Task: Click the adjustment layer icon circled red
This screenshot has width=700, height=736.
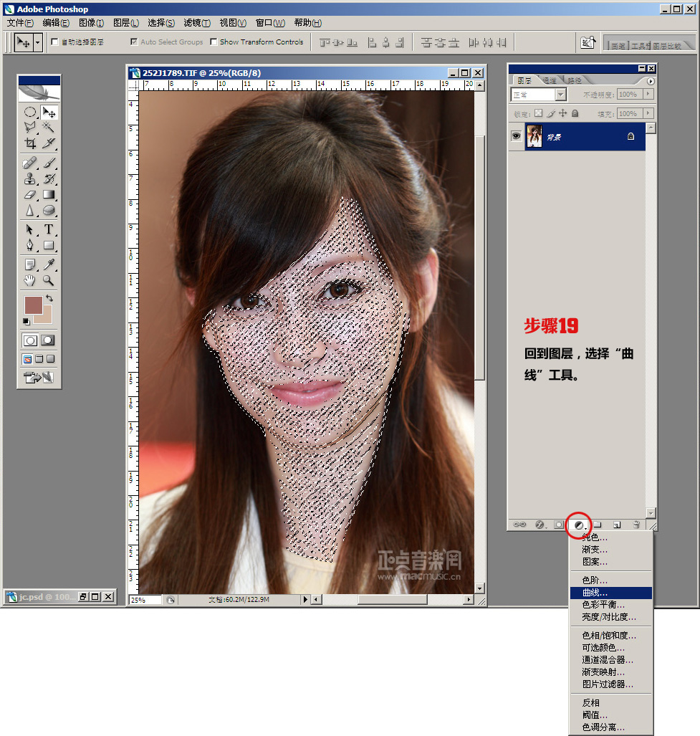Action: [x=577, y=525]
